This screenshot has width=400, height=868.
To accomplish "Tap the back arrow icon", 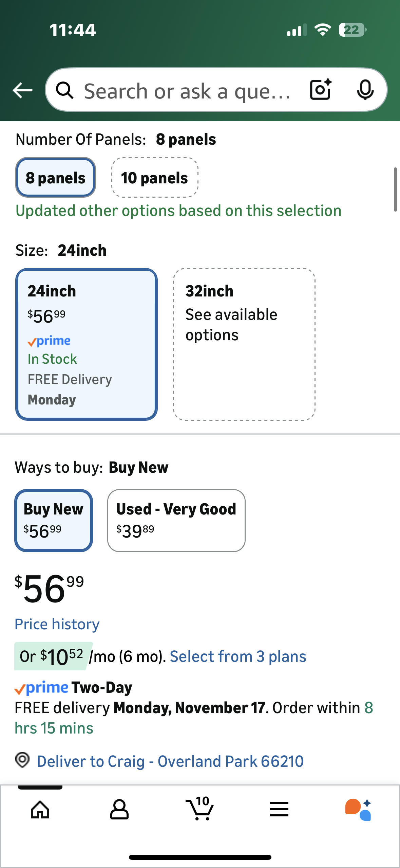I will tap(22, 90).
